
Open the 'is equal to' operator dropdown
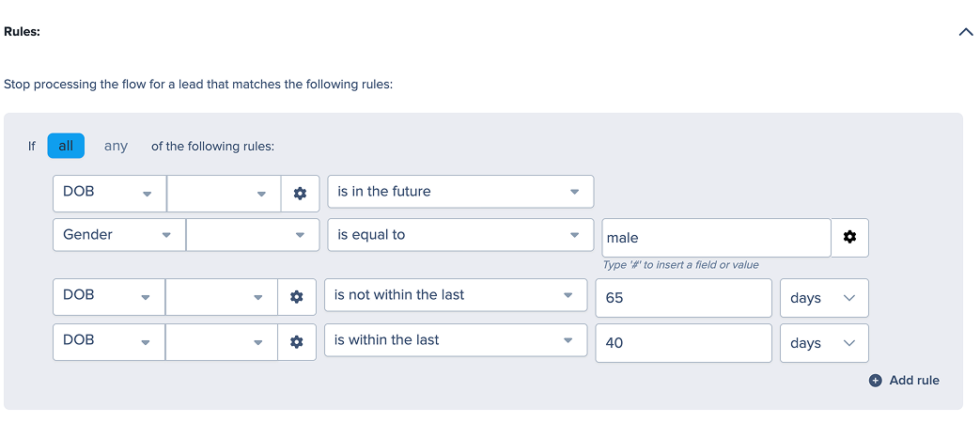click(x=460, y=235)
